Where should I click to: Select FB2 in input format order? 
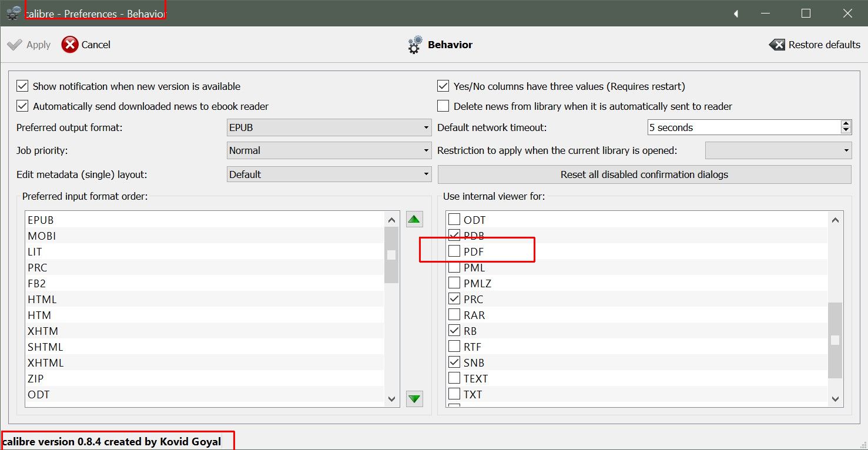(205, 283)
